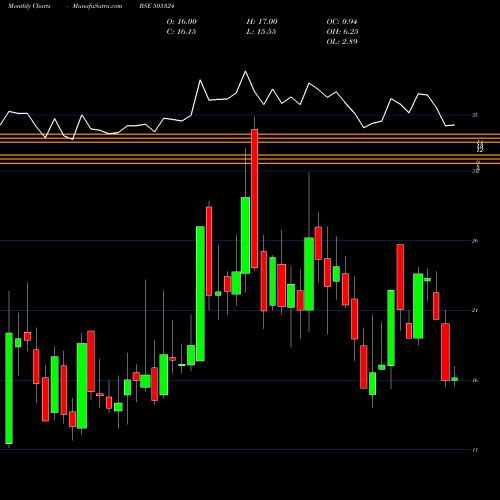
Task: Select the low value "L: 15.55"
Action: click(261, 32)
